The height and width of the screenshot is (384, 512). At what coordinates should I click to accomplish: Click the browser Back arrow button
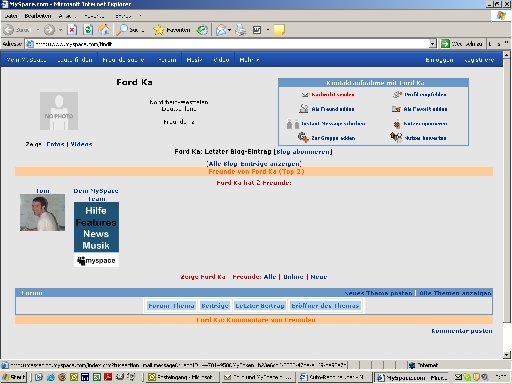(x=9, y=30)
